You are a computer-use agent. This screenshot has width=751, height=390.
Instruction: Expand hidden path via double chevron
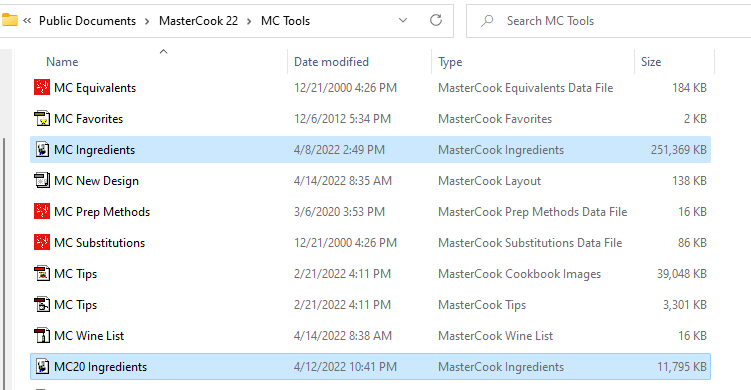pyautogui.click(x=27, y=21)
